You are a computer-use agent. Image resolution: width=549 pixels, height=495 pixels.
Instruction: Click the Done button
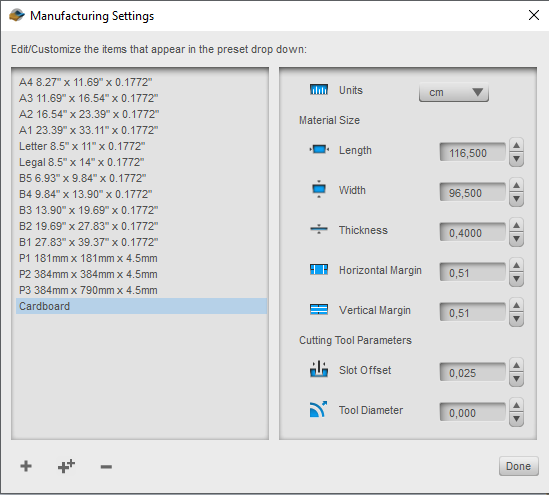(519, 466)
